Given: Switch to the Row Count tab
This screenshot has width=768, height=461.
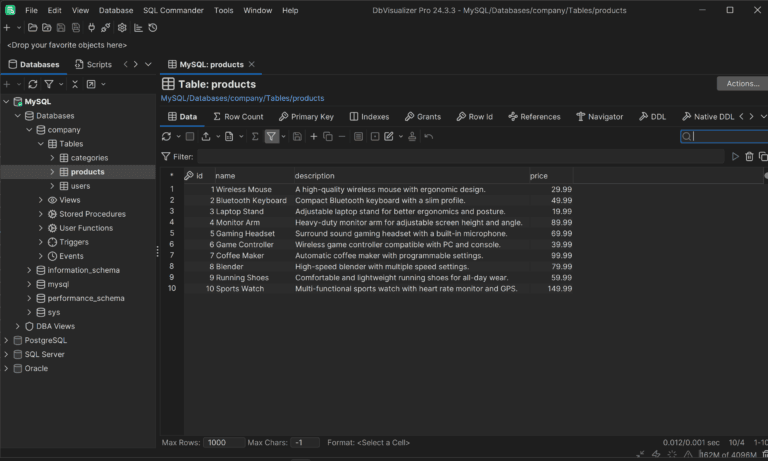Looking at the screenshot, I should click(x=238, y=117).
